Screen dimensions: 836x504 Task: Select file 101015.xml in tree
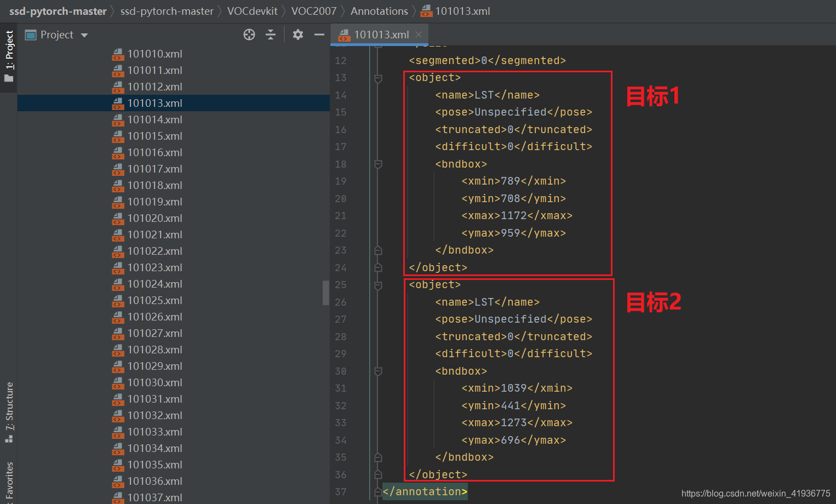(154, 136)
